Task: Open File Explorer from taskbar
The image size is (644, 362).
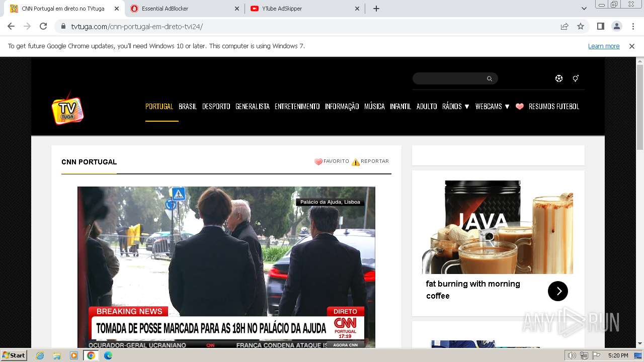Action: pos(57,355)
